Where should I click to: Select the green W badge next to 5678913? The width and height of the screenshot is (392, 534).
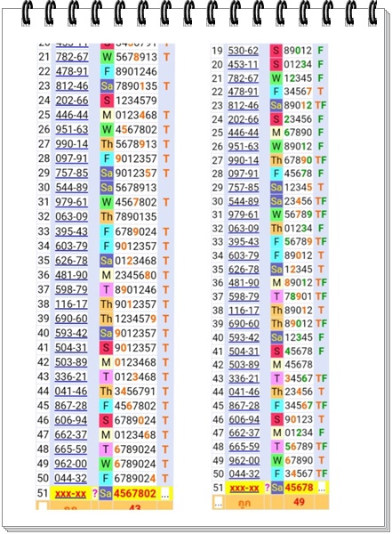click(x=107, y=57)
